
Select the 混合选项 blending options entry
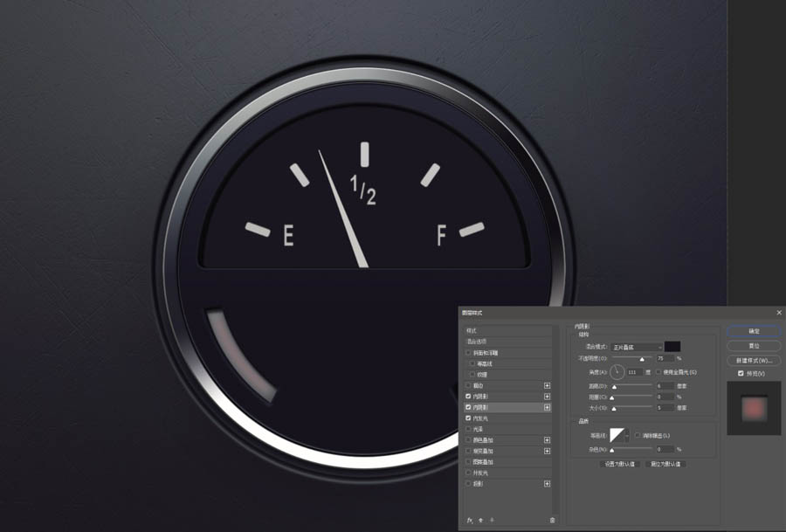point(507,342)
